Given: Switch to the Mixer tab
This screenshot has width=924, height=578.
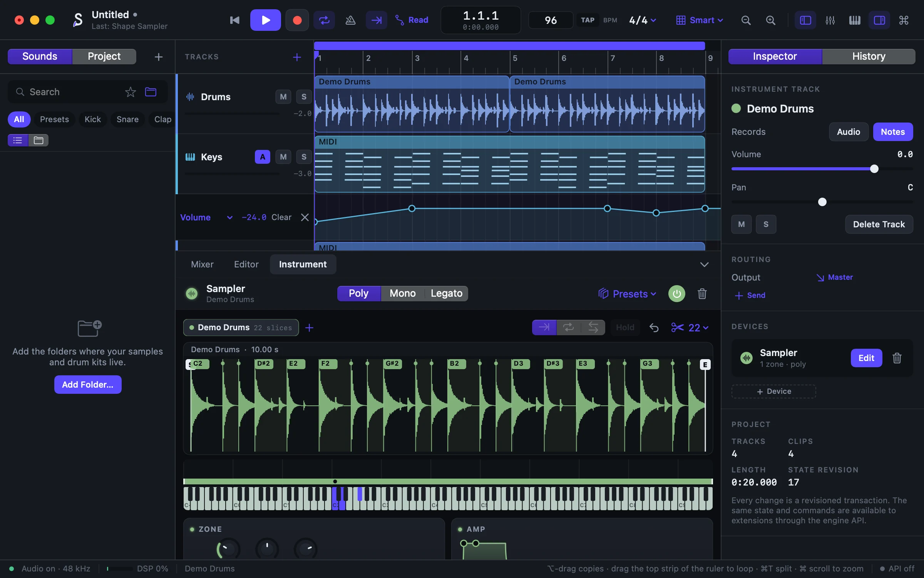Looking at the screenshot, I should click(202, 264).
